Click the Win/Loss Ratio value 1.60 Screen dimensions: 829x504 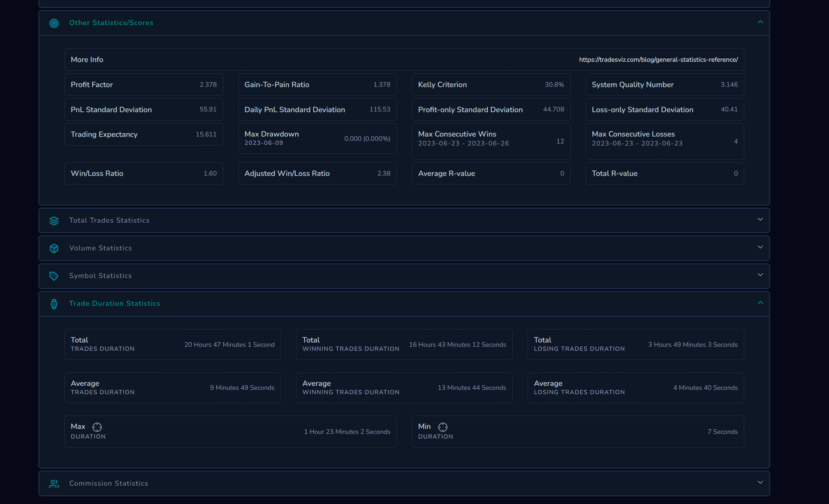pyautogui.click(x=210, y=173)
